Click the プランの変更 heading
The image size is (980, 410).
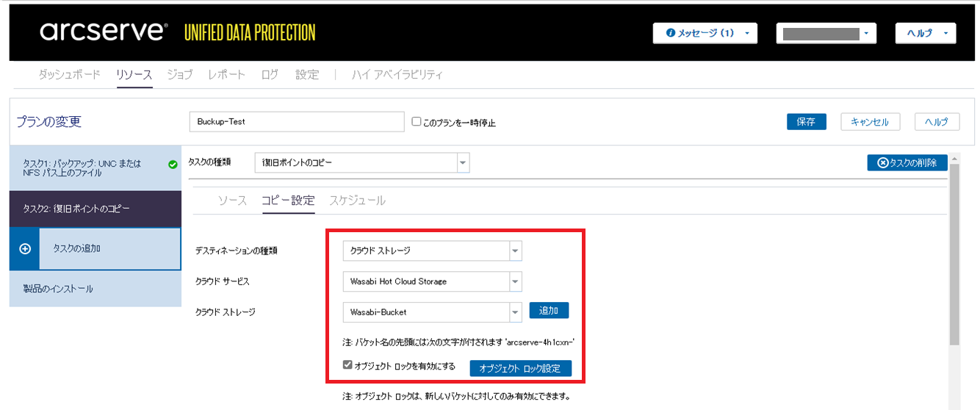click(x=51, y=122)
